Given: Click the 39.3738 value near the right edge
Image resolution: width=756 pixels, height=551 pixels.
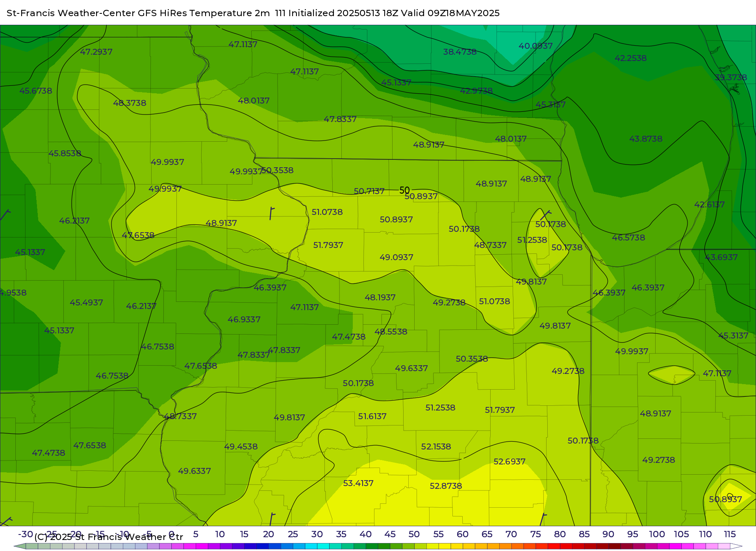Looking at the screenshot, I should pyautogui.click(x=731, y=78).
